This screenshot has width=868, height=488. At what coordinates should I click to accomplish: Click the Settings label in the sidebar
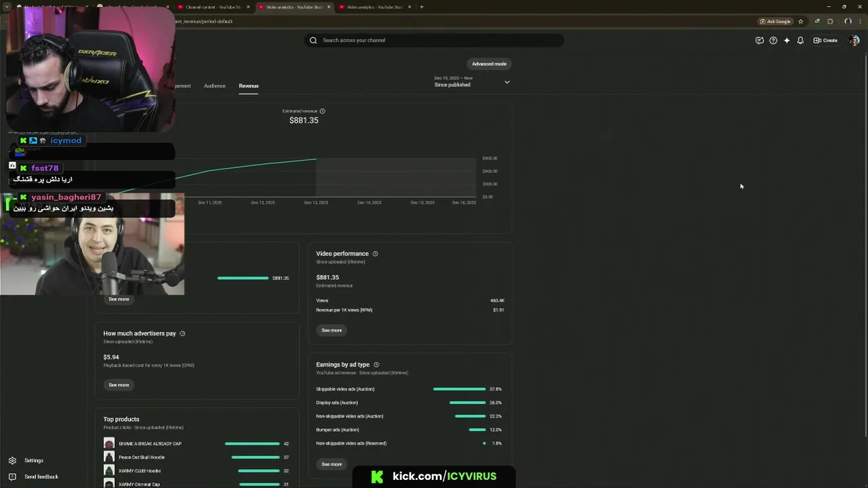(34, 460)
